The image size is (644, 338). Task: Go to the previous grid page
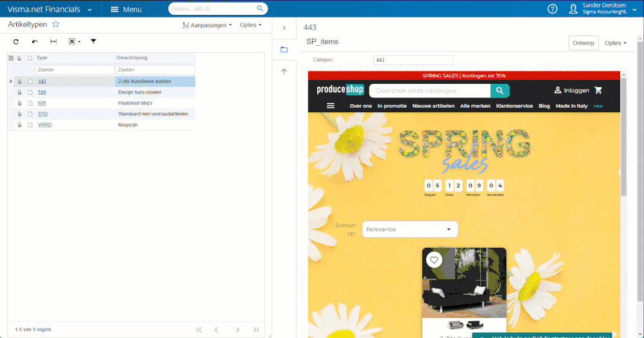click(x=217, y=330)
